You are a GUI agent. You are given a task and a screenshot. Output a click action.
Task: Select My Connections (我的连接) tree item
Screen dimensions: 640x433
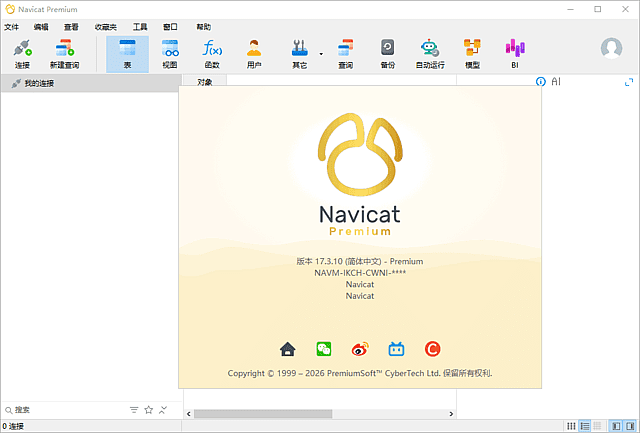click(x=91, y=83)
